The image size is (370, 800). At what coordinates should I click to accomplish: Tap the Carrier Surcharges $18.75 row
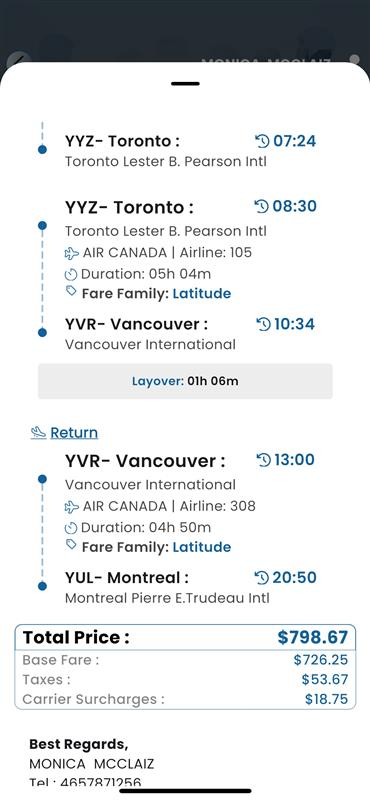tap(185, 699)
